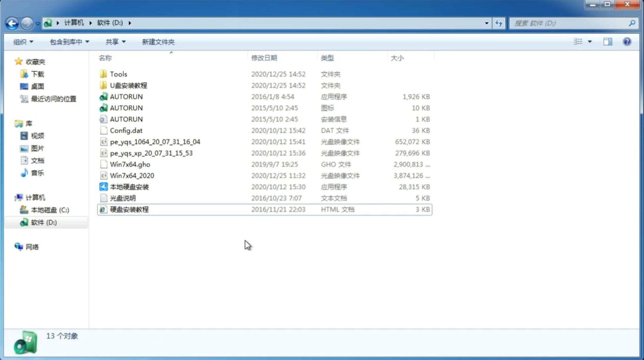Select 软件 (D:) in sidebar
The width and height of the screenshot is (644, 360).
(x=44, y=222)
